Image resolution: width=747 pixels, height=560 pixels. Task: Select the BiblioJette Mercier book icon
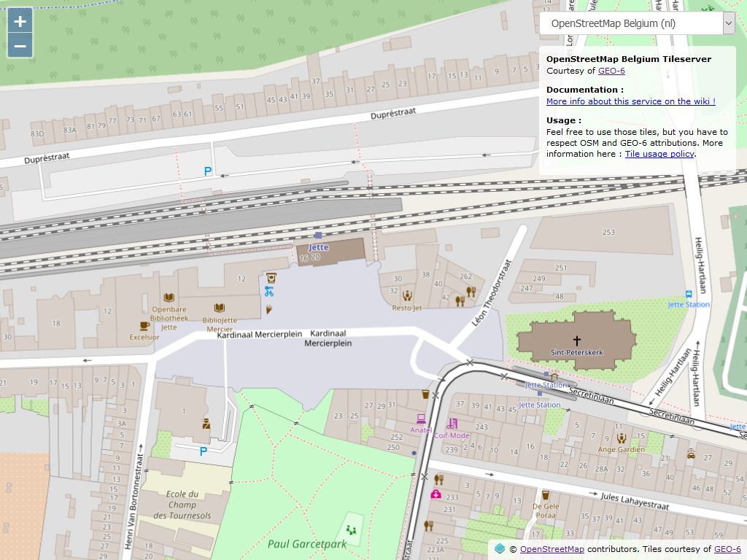pos(219,308)
